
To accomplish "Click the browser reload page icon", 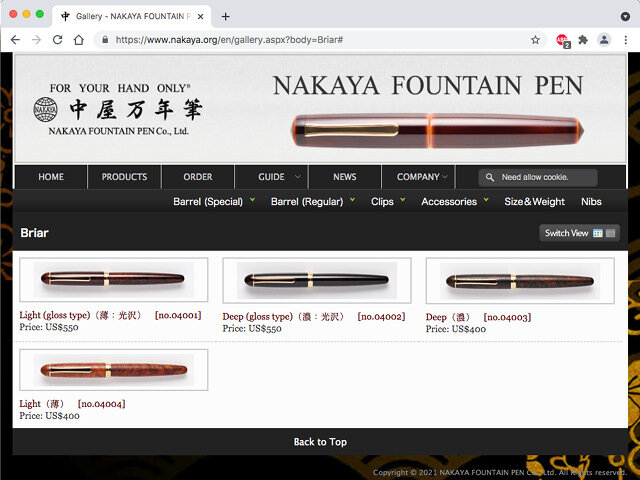I will pyautogui.click(x=57, y=39).
